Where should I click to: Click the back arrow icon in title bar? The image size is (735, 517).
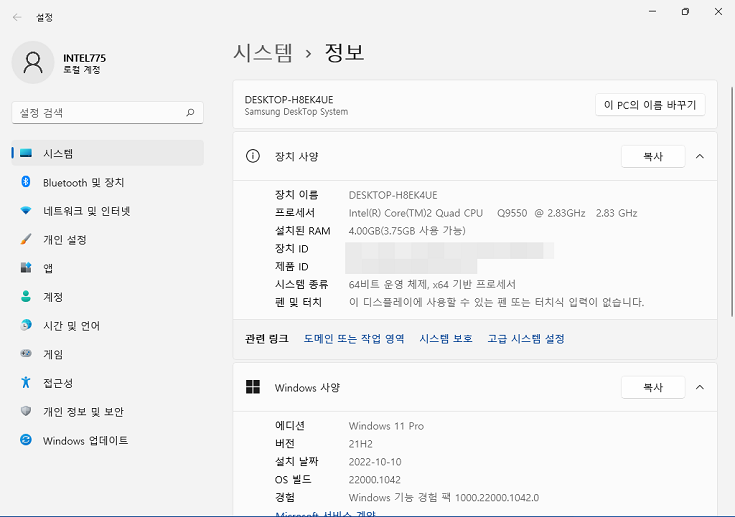17,17
